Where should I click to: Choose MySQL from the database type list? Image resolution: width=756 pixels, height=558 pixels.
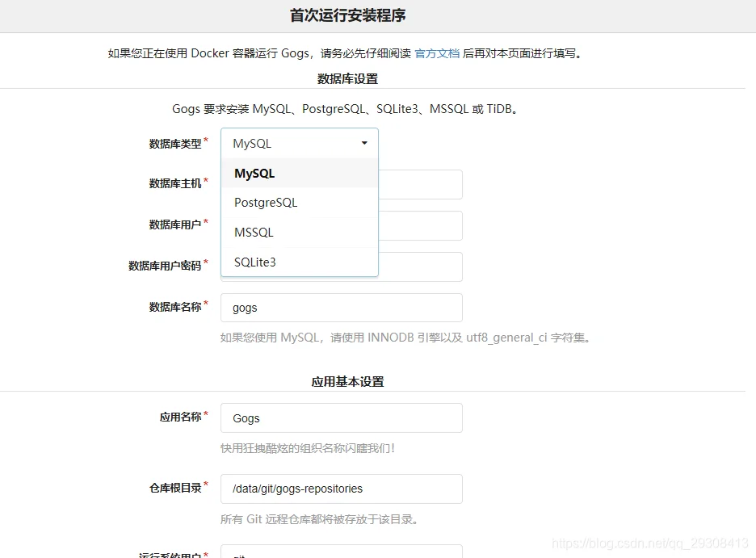(x=300, y=174)
